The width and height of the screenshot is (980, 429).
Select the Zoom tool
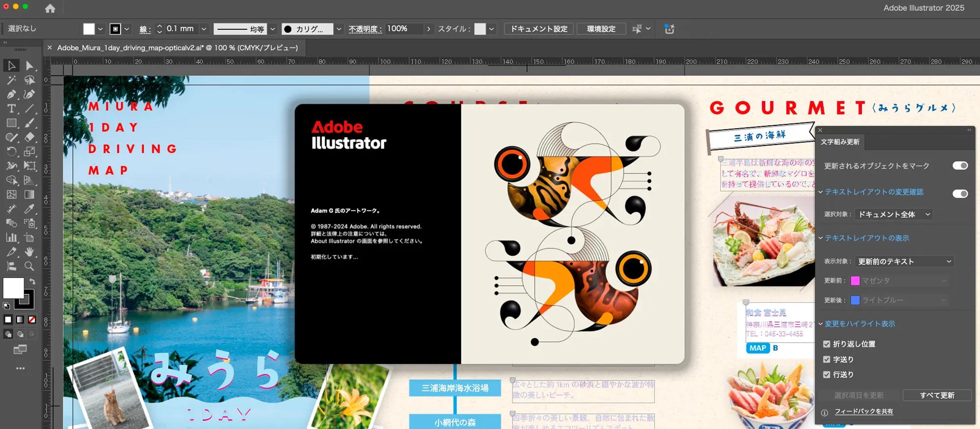pyautogui.click(x=29, y=266)
